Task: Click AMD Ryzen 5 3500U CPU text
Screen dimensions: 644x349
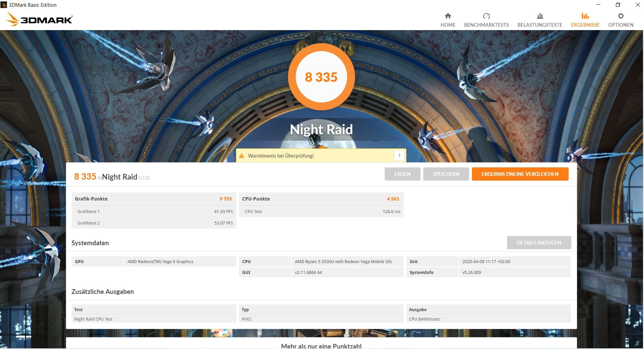Action: click(343, 261)
